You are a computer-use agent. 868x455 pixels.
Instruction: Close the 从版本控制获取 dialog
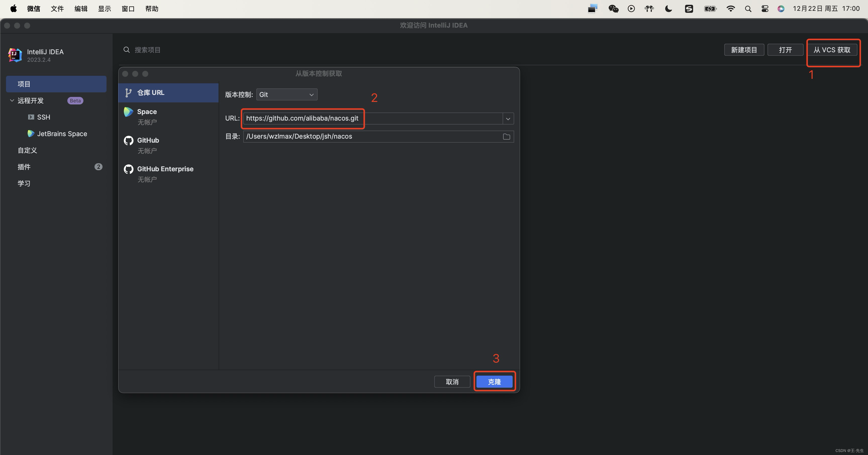click(125, 74)
